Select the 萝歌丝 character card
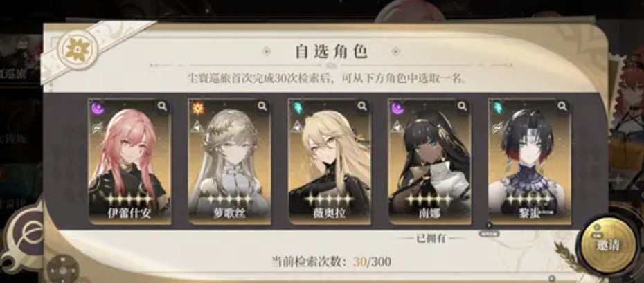Screen dimensions: 644x283 pyautogui.click(x=229, y=161)
